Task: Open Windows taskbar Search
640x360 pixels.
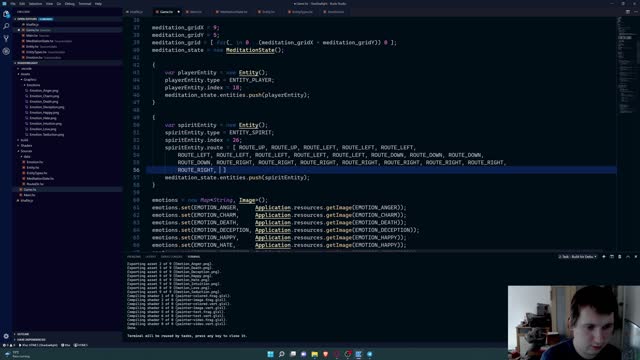Action: pos(282,354)
